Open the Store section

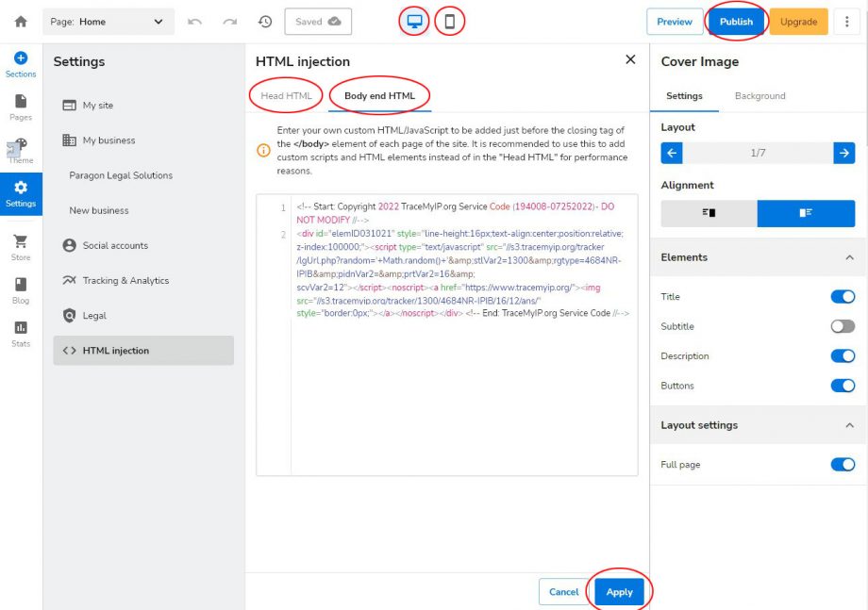(x=20, y=246)
